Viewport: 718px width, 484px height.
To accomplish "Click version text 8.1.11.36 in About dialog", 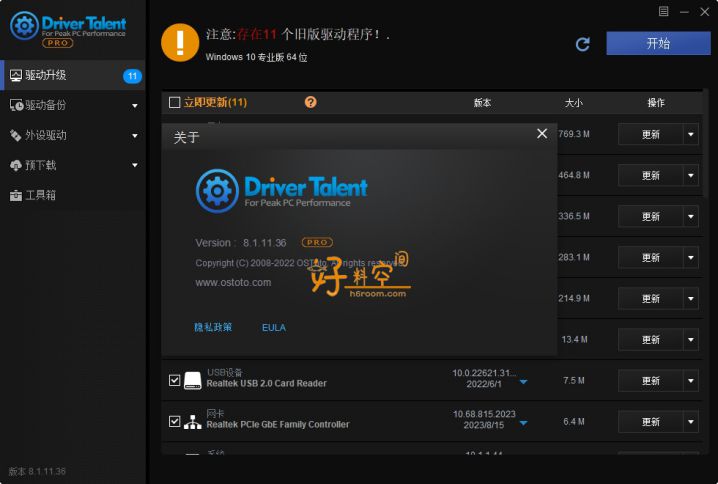I will tap(265, 243).
